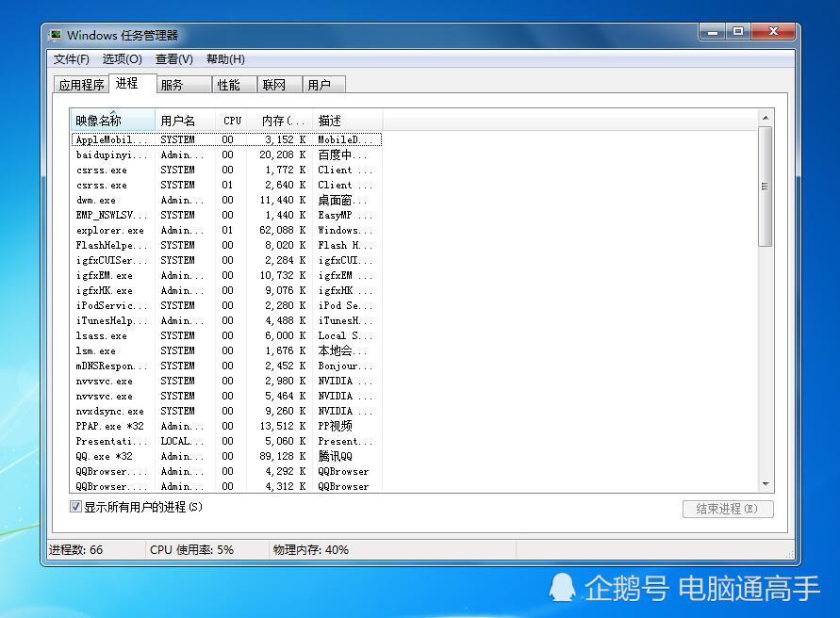Switch to the 服务 tab

[184, 85]
